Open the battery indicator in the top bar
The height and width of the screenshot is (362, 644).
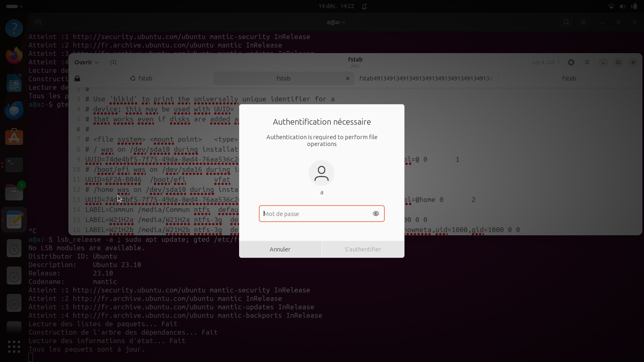click(634, 6)
